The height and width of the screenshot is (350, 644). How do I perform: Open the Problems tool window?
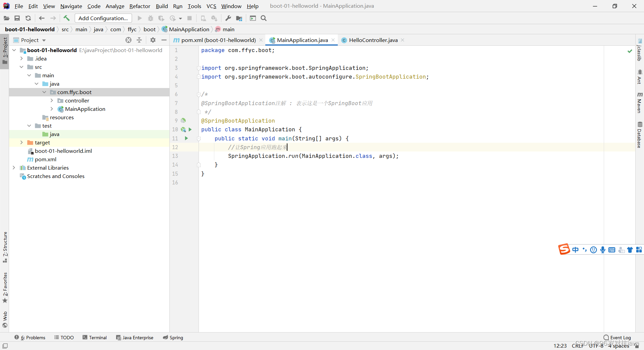pyautogui.click(x=30, y=338)
